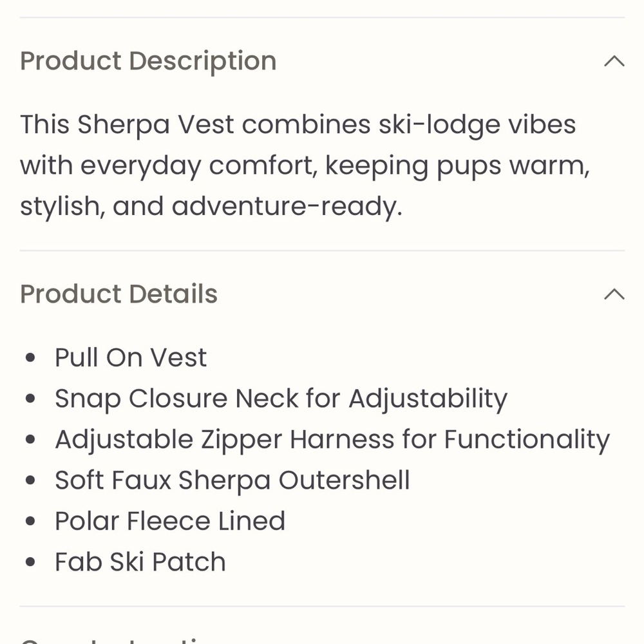Select the Pull On Vest list item
The width and height of the screenshot is (644, 644).
tap(131, 357)
